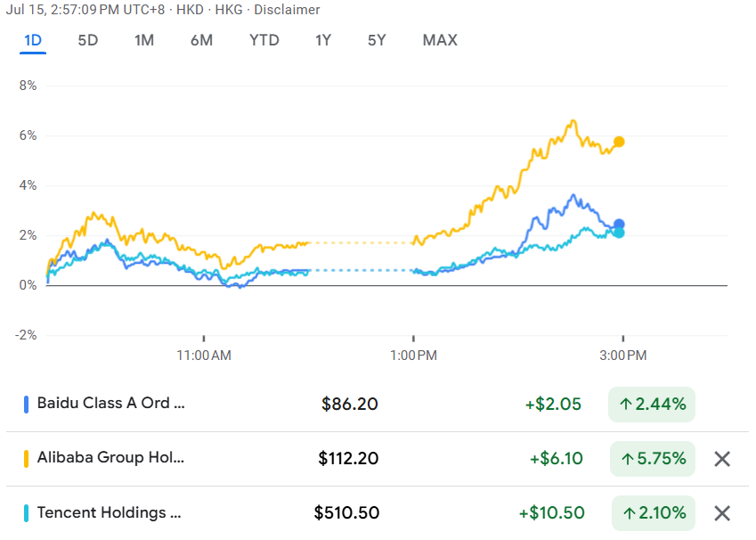756x540 pixels.
Task: Click Baidu's blue legend color bar
Action: [27, 404]
